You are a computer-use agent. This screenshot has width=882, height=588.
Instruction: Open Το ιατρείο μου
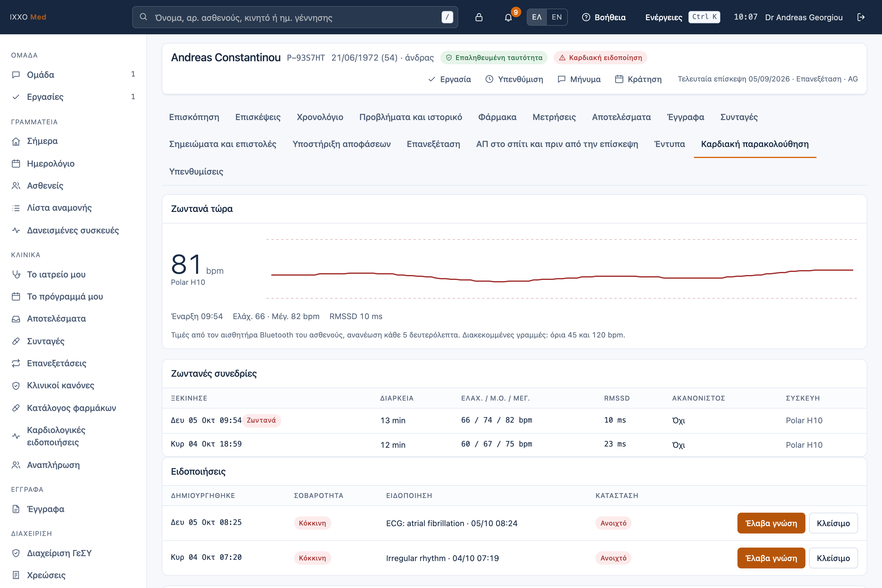pyautogui.click(x=73, y=274)
